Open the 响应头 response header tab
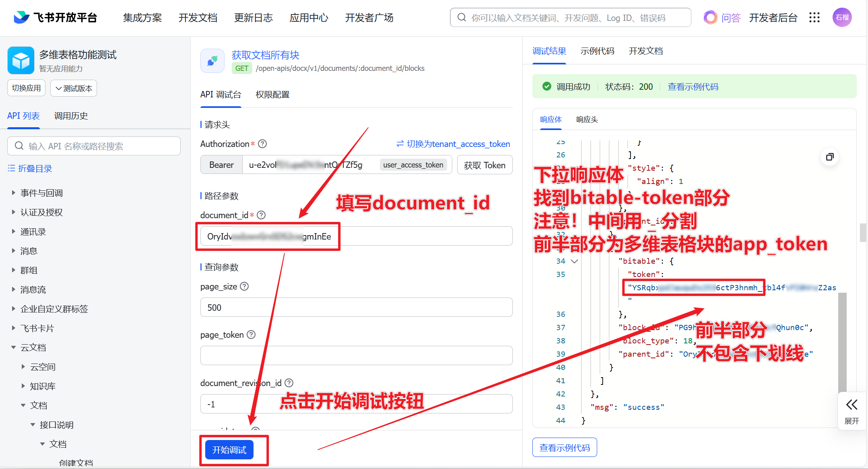 point(587,120)
